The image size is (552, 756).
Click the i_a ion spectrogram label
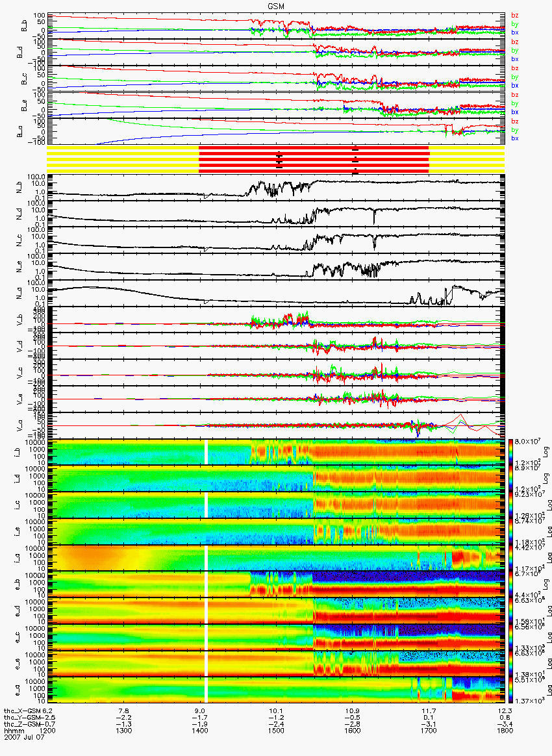(18, 558)
